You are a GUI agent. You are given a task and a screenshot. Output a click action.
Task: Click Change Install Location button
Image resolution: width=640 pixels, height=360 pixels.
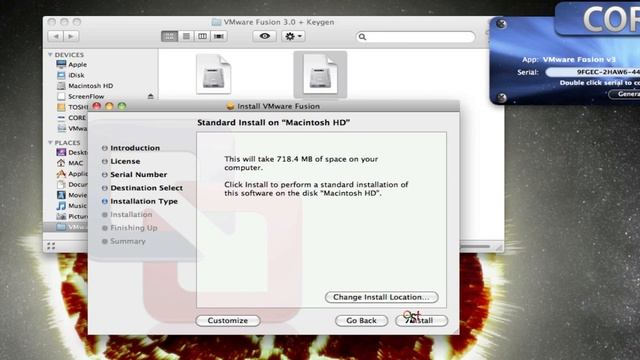click(382, 297)
